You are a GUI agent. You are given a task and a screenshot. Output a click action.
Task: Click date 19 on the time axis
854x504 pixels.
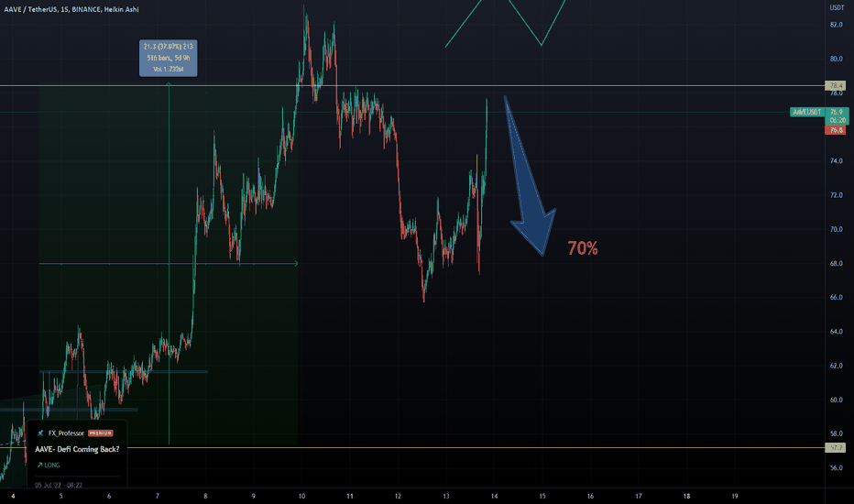[x=735, y=497]
